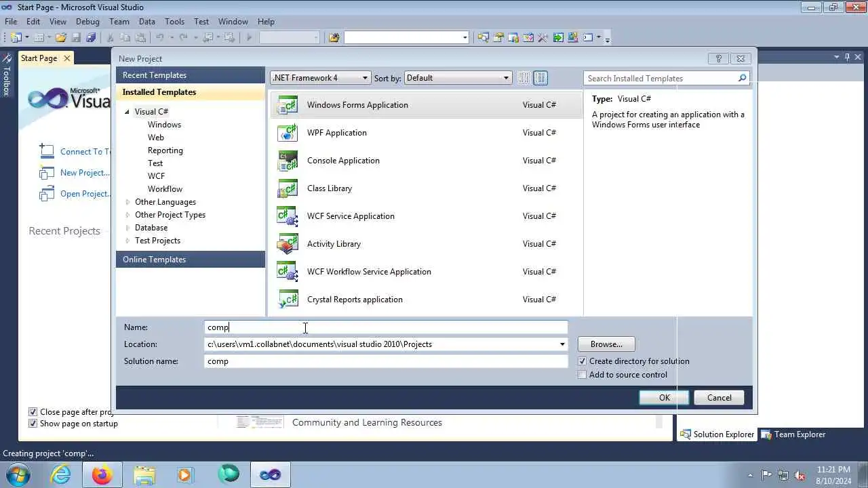Click the WCF Service Application template icon
The image size is (868, 488).
point(288,216)
